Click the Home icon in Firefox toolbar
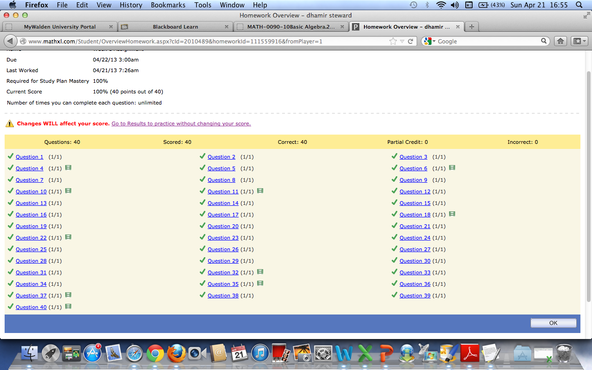 (x=560, y=41)
